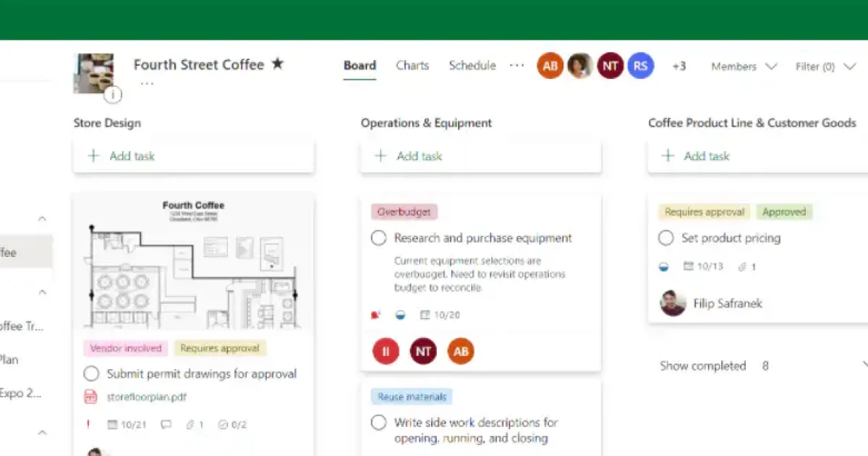This screenshot has height=456, width=868.
Task: Collapse the sidebar section with the chevron
Action: pyautogui.click(x=41, y=218)
